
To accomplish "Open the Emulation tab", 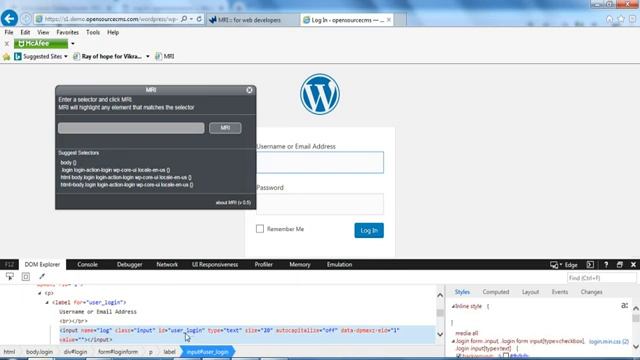I will pos(339,264).
